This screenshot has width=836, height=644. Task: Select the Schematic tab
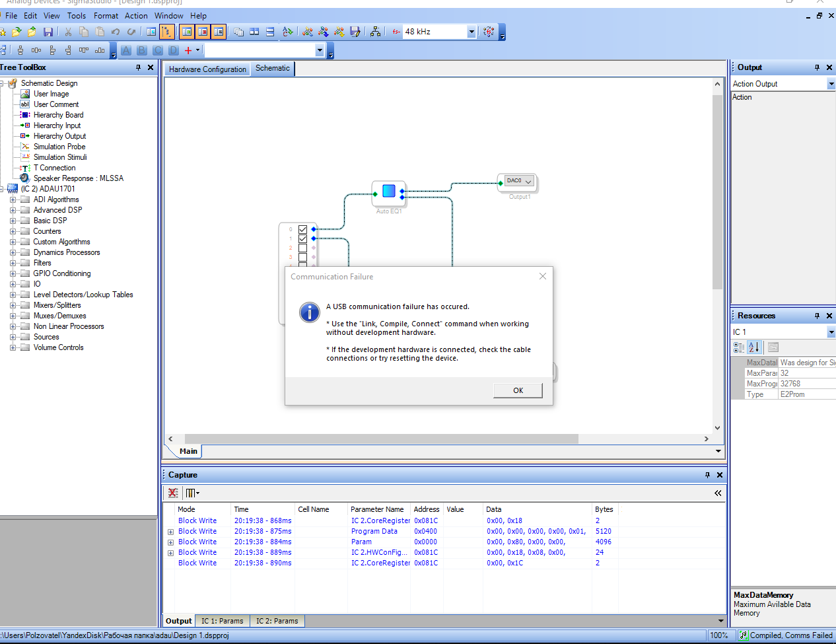click(273, 68)
